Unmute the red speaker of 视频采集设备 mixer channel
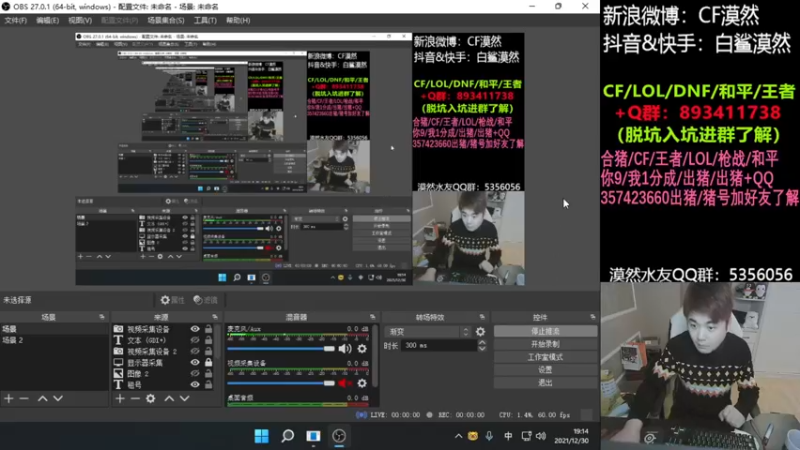The width and height of the screenshot is (800, 450). click(345, 383)
